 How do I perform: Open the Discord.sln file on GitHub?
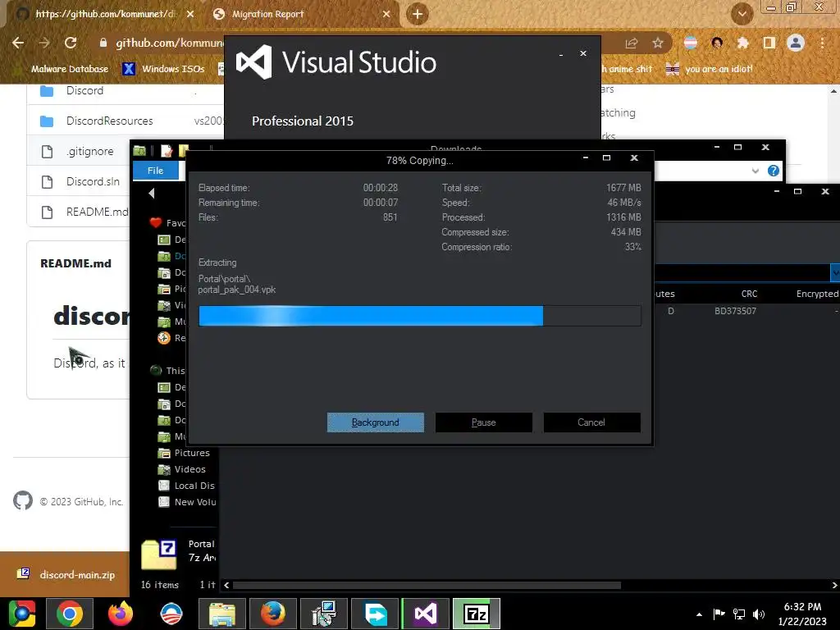[x=93, y=181]
